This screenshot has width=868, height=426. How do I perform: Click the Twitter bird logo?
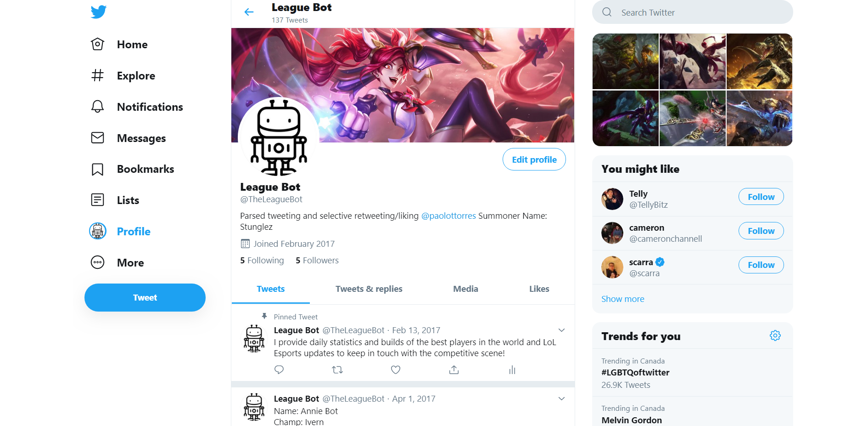[98, 11]
